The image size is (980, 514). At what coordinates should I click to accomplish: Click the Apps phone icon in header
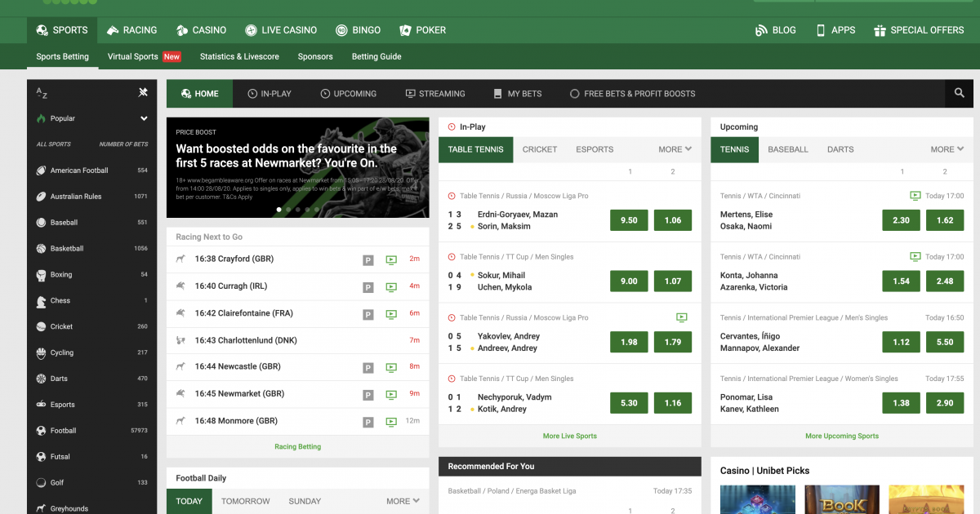pos(821,30)
